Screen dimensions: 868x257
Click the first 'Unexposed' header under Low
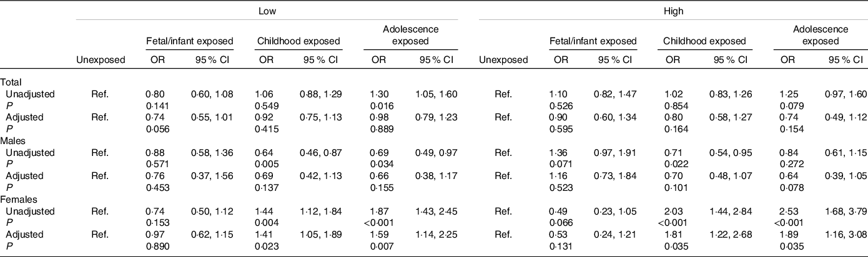pyautogui.click(x=101, y=60)
